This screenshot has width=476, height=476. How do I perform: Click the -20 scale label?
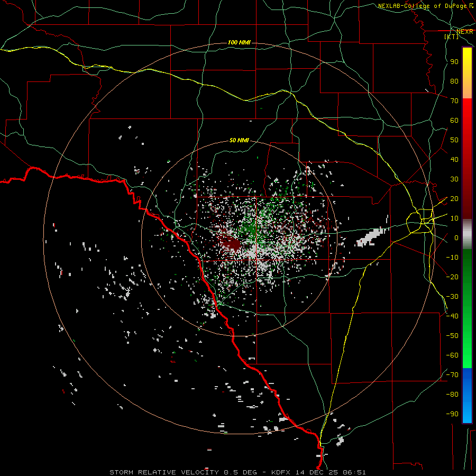452,277
